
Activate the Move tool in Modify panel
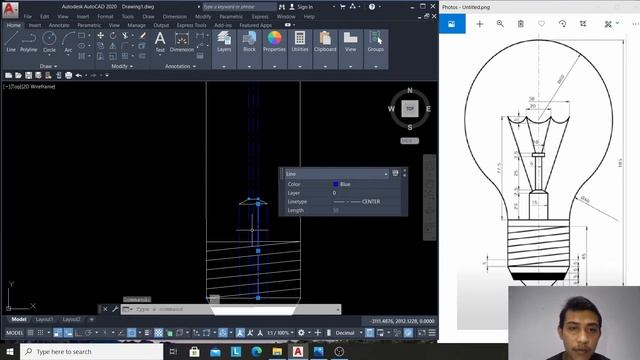[x=100, y=36]
